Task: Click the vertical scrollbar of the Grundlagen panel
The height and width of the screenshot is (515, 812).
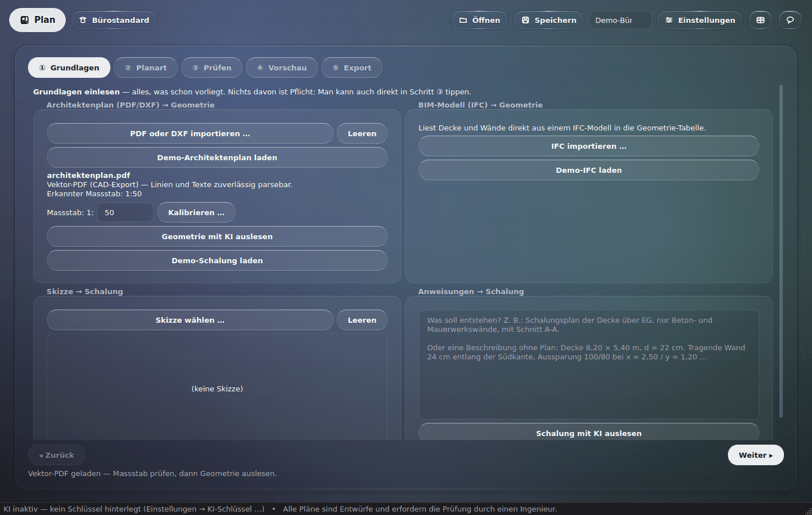Action: (781, 252)
